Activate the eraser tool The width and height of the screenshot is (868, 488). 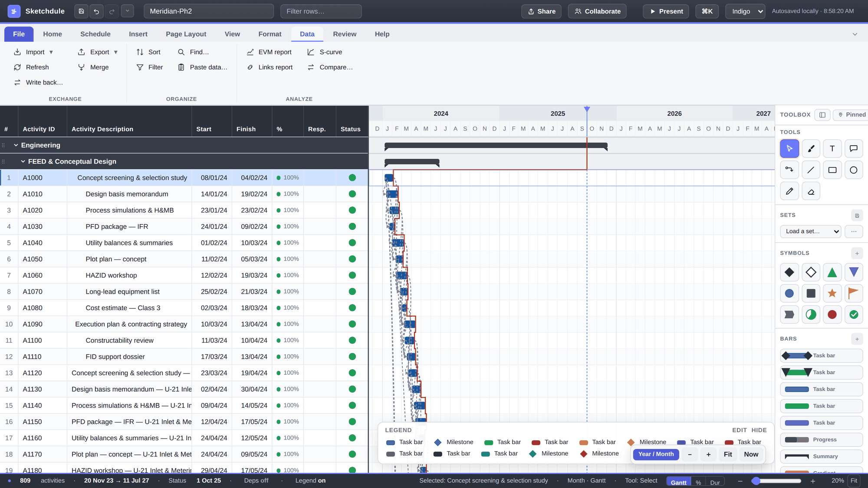click(x=811, y=191)
